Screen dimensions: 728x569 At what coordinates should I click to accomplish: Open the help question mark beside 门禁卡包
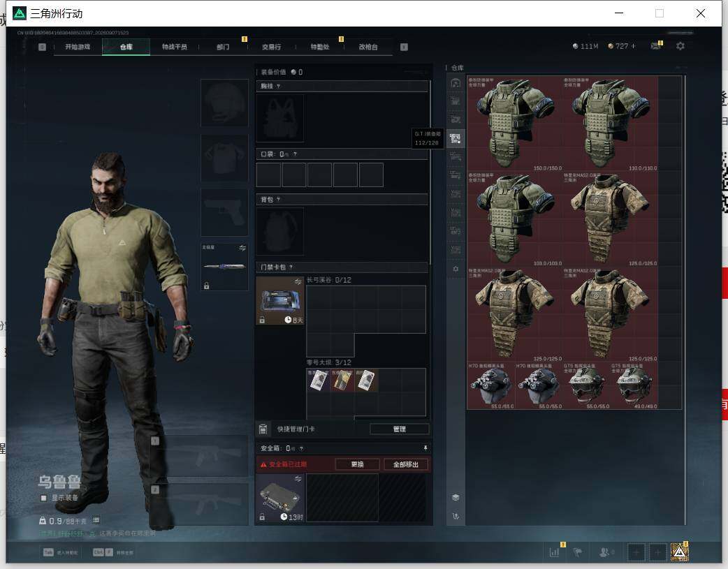click(291, 267)
